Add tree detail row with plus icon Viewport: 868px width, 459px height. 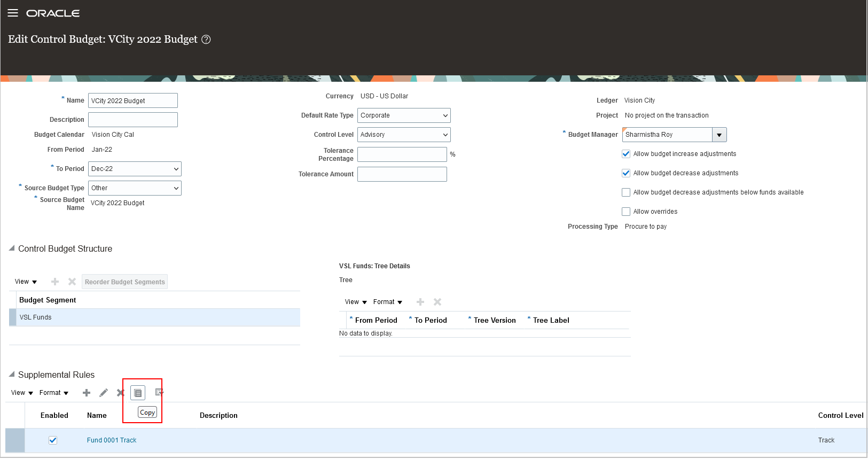click(x=420, y=302)
